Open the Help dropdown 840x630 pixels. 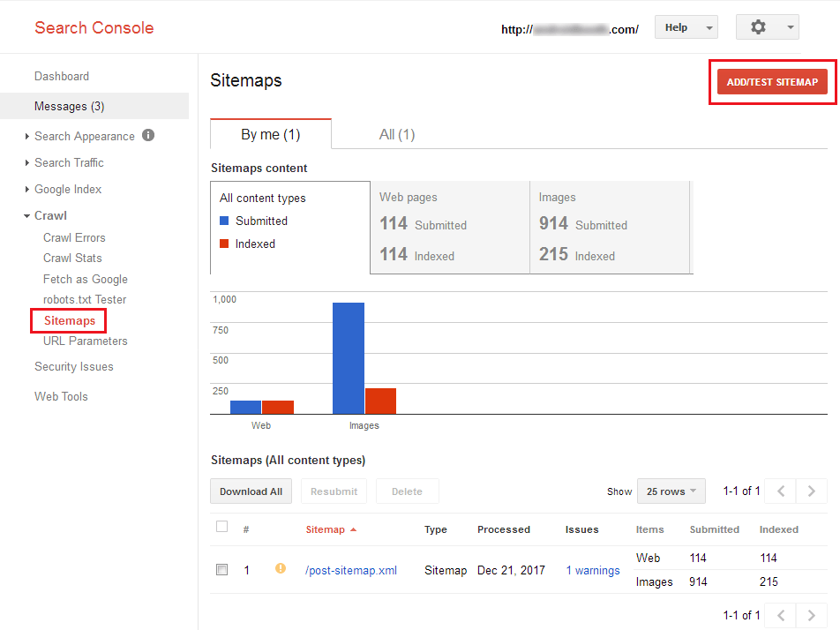[x=686, y=27]
